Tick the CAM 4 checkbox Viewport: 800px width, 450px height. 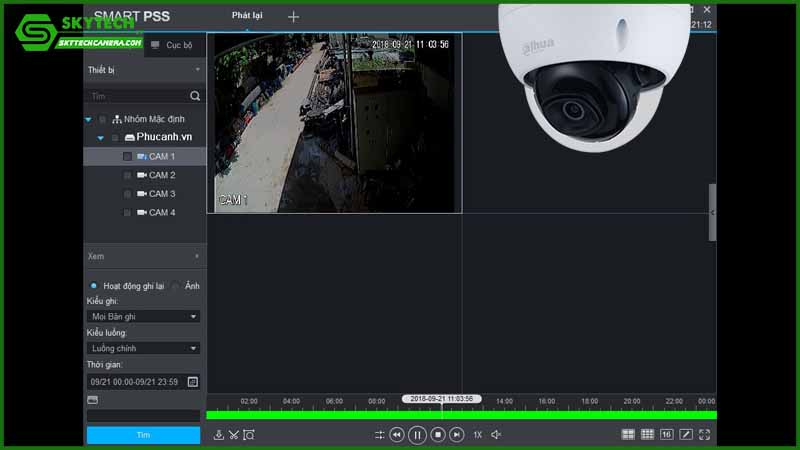127,213
